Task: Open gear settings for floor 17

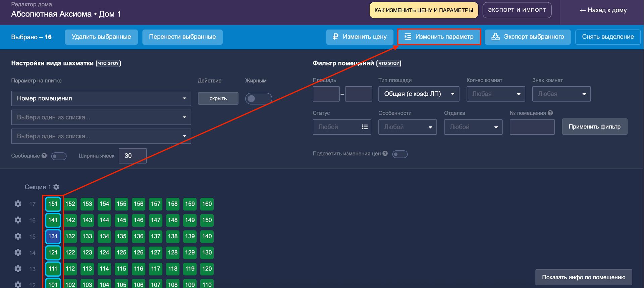Action: click(18, 204)
